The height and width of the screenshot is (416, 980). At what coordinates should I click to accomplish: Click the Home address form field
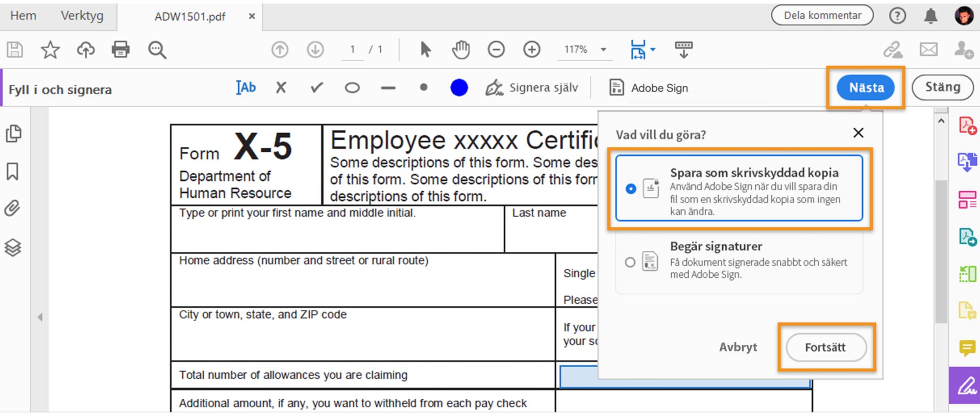pos(363,280)
